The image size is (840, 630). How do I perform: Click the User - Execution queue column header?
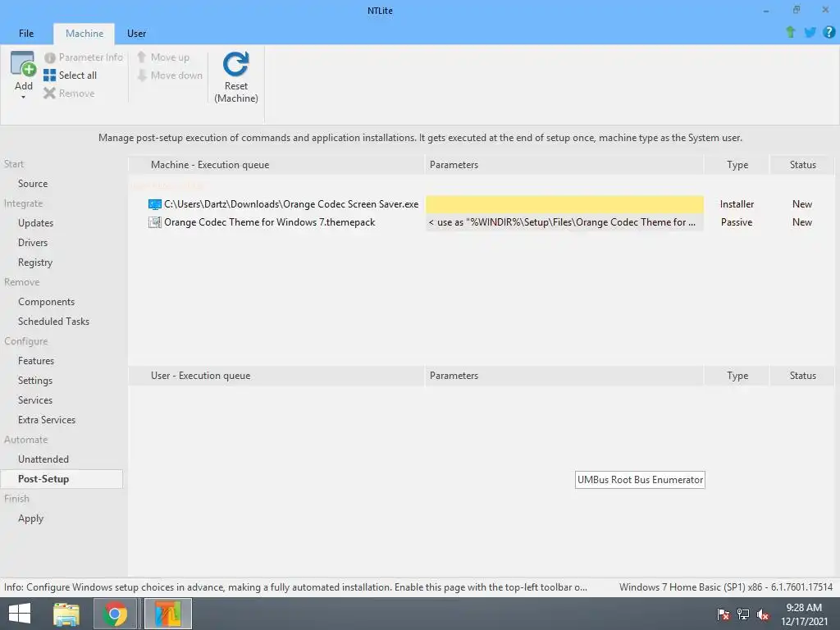coord(276,376)
